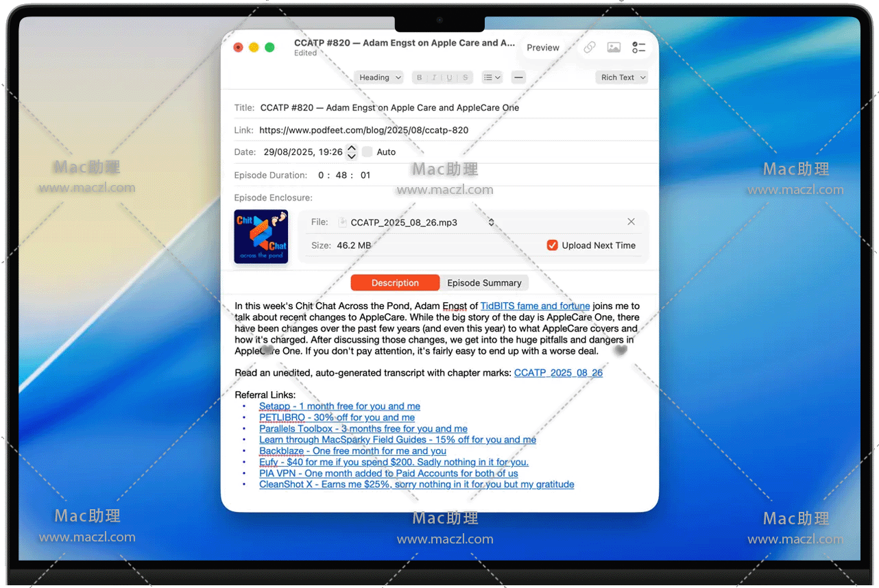Select the Description tab

point(395,282)
